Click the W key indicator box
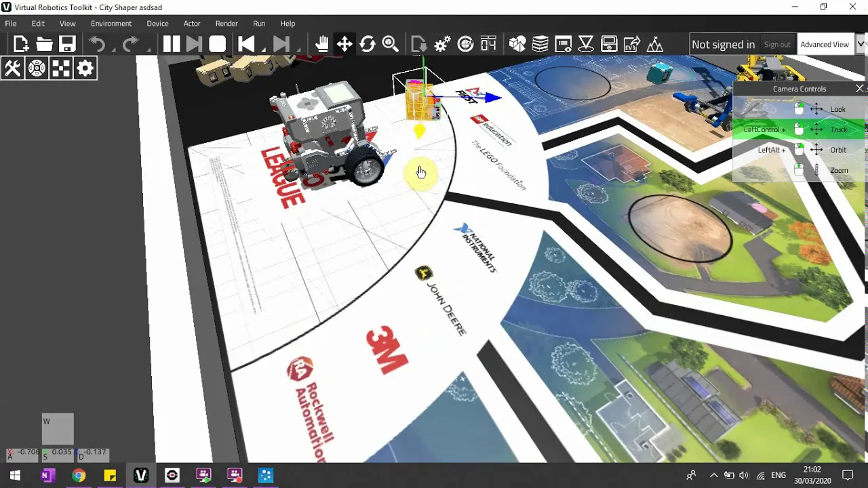 [x=58, y=429]
